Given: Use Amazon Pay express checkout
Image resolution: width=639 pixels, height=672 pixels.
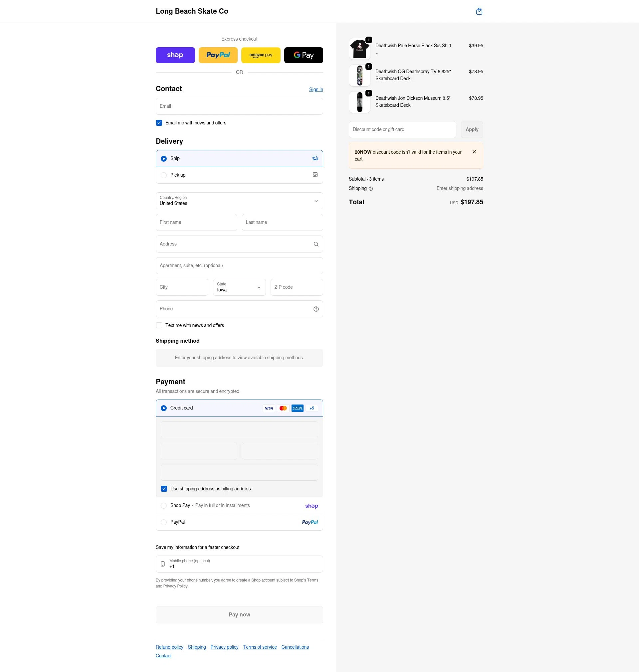Looking at the screenshot, I should click(261, 55).
